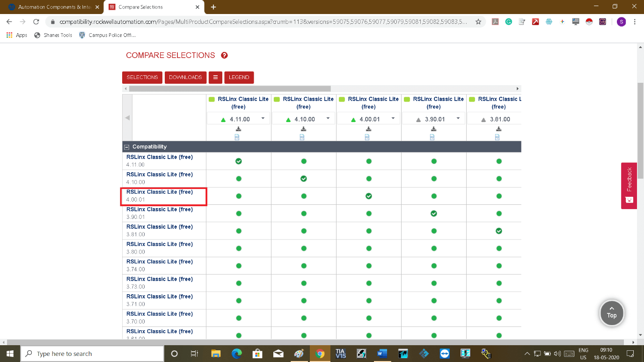Click the Downloads button
The image size is (644, 362).
click(185, 77)
